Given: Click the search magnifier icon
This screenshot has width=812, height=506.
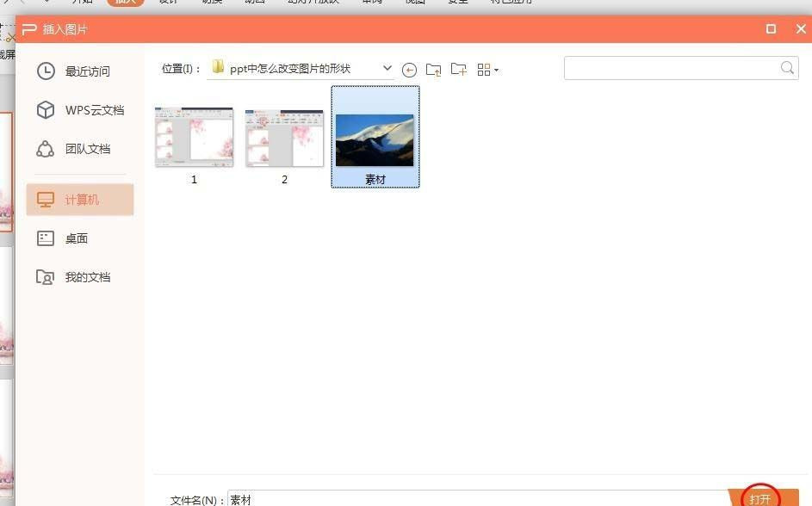Looking at the screenshot, I should point(785,67).
